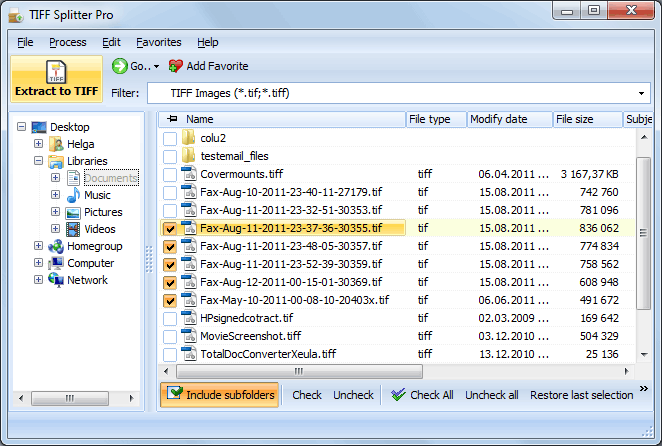Check the colu2 folder checkbox
662x446 pixels.
click(170, 139)
